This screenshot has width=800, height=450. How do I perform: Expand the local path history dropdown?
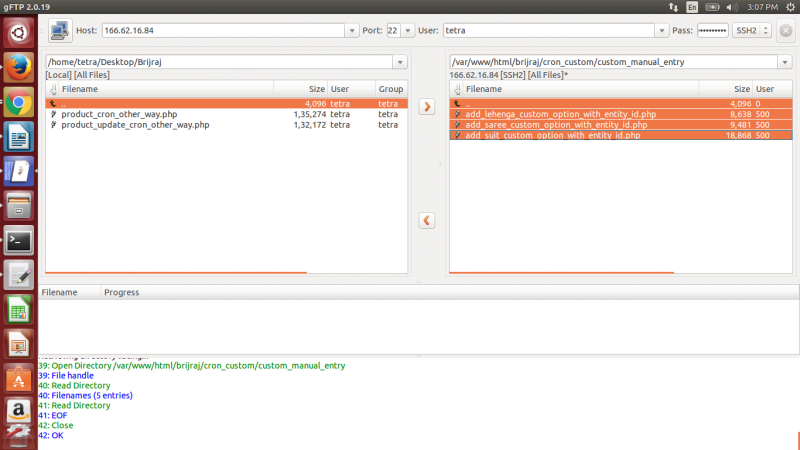400,62
